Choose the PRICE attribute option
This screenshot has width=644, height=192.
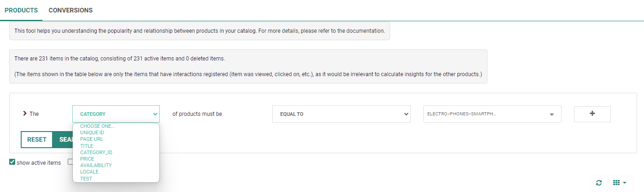(87, 159)
